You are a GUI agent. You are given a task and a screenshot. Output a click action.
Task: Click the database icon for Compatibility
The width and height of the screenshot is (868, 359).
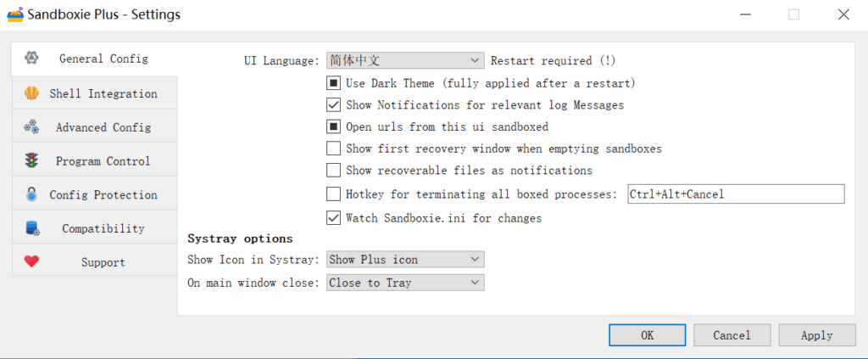tap(32, 228)
